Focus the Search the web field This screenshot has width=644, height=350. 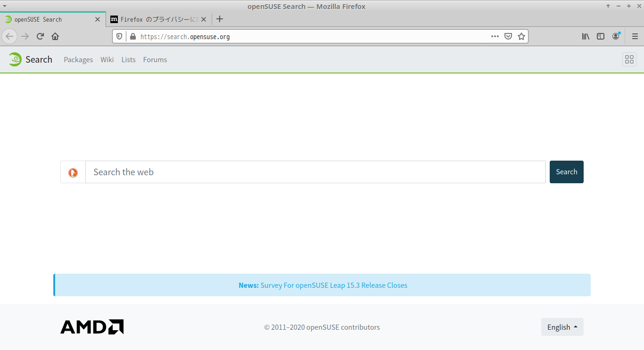point(315,172)
